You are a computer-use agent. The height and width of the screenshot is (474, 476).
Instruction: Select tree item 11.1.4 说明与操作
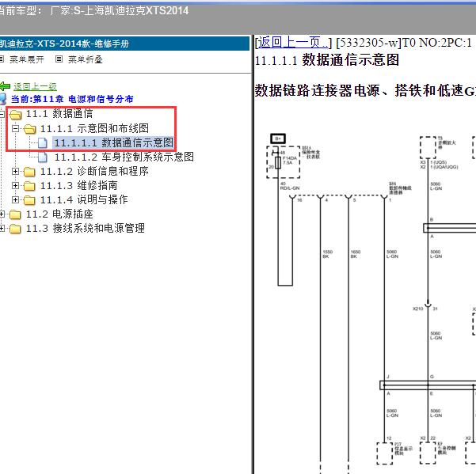tap(84, 199)
